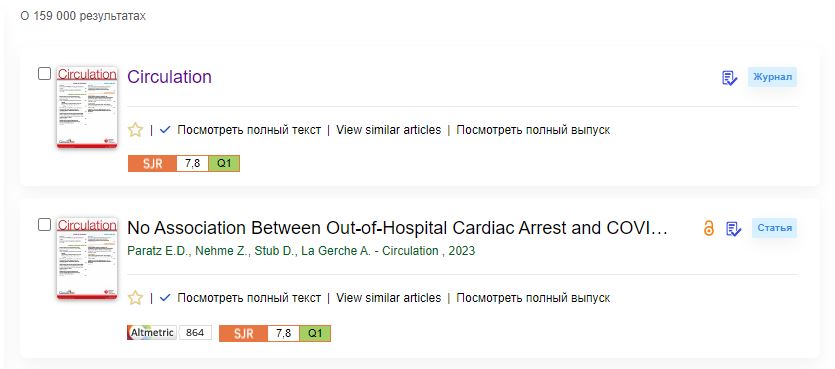Click the orange open access lock icon
Viewport: 835px width, 369px height.
pyautogui.click(x=708, y=228)
